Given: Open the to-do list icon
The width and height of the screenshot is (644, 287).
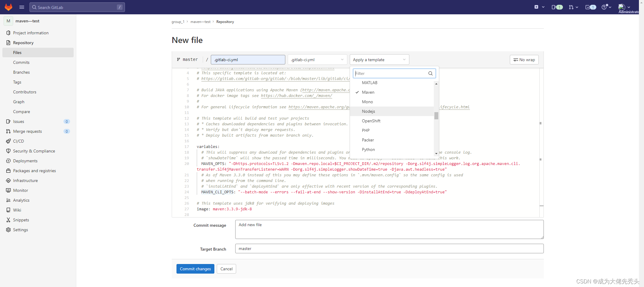Looking at the screenshot, I should tap(591, 7).
